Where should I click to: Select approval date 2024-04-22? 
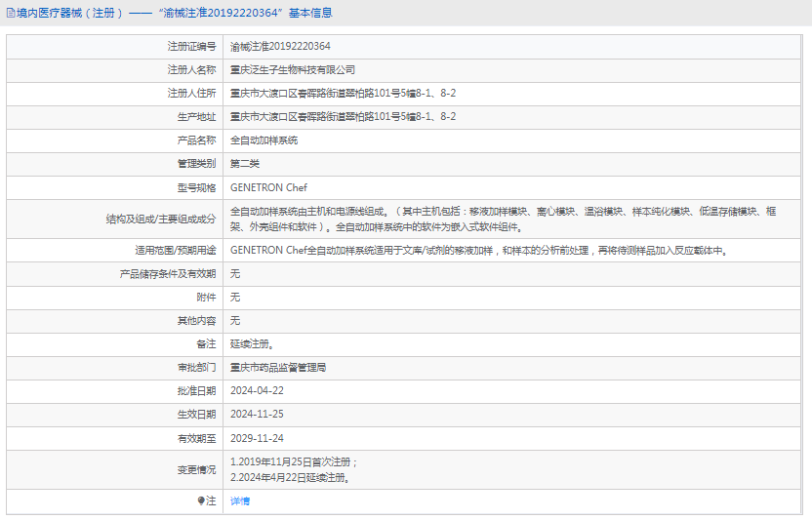pos(257,390)
